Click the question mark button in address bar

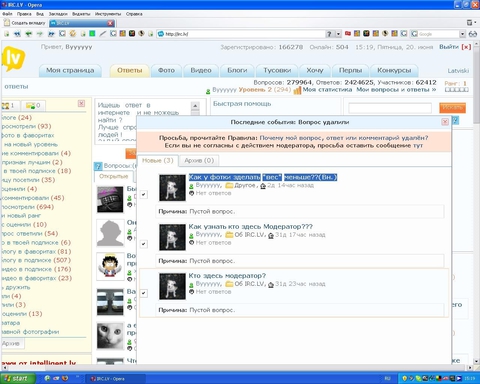click(329, 34)
